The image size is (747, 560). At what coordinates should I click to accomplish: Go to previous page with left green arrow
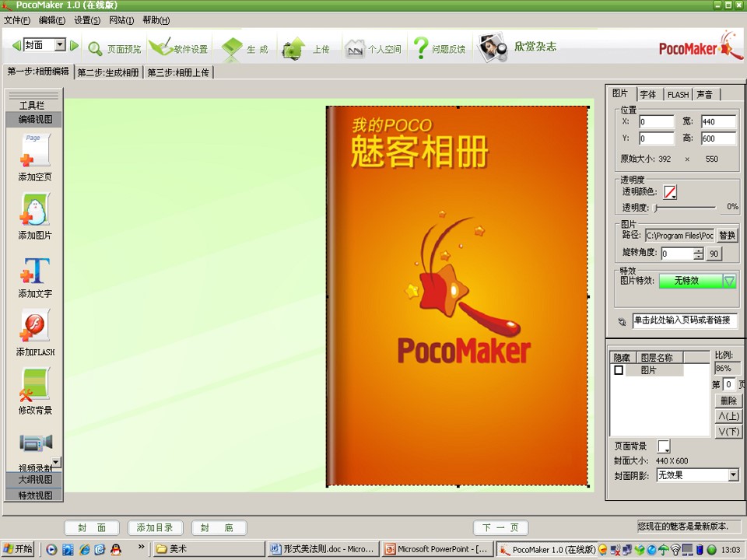coord(16,45)
